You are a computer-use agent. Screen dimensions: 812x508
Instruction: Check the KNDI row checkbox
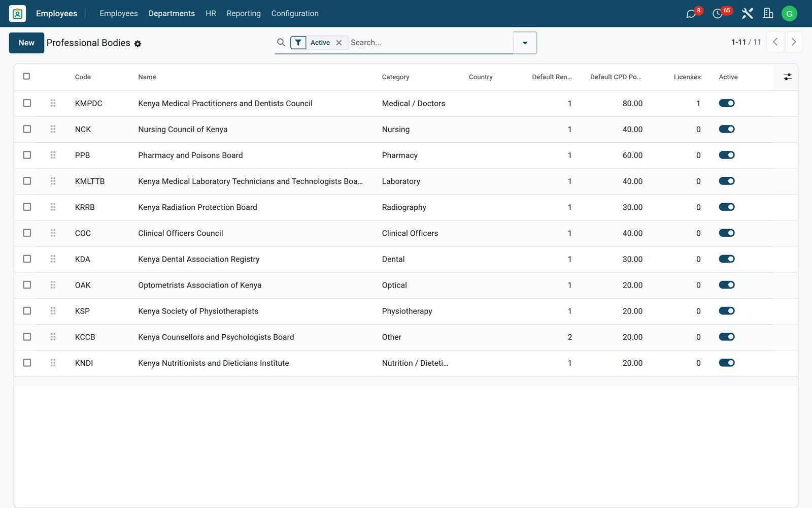pos(27,363)
